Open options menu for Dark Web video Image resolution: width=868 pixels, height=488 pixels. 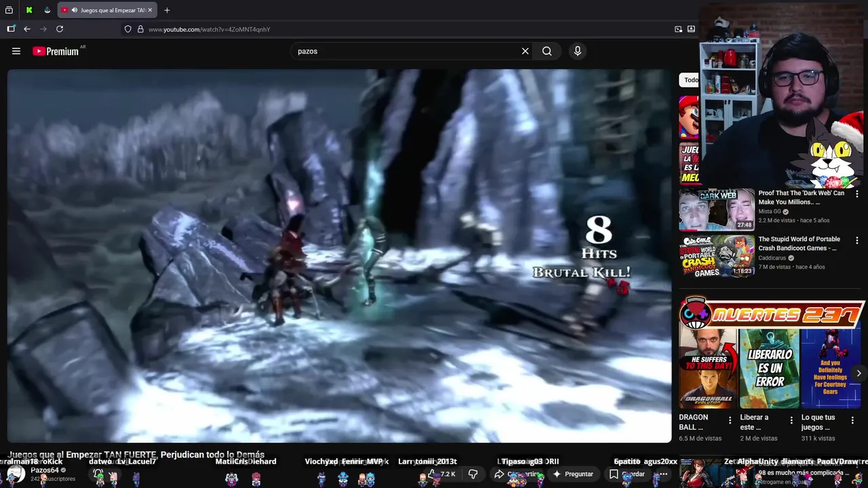[857, 194]
